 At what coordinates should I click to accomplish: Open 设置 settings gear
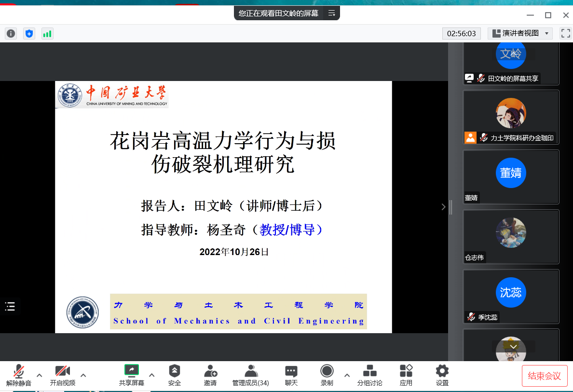(x=442, y=375)
